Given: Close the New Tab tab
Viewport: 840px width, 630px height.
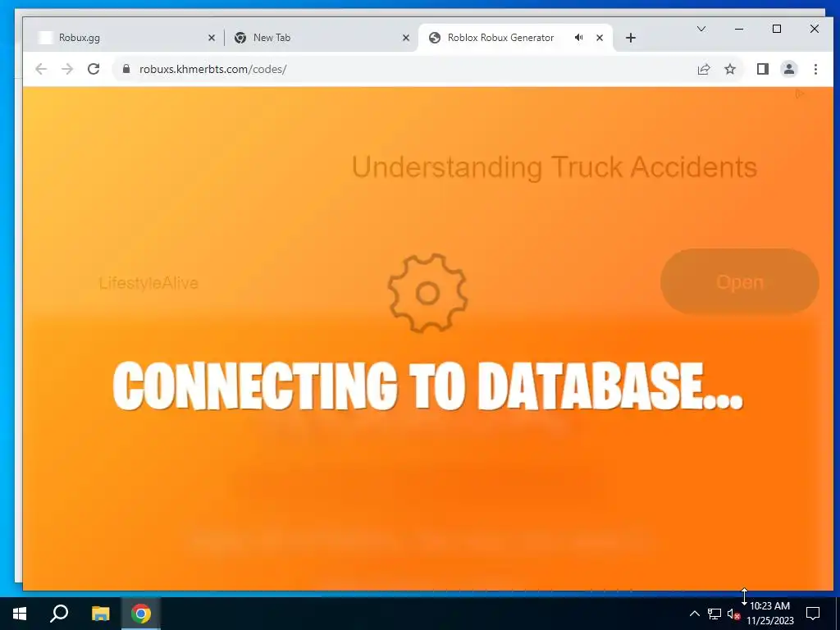Looking at the screenshot, I should 405,38.
